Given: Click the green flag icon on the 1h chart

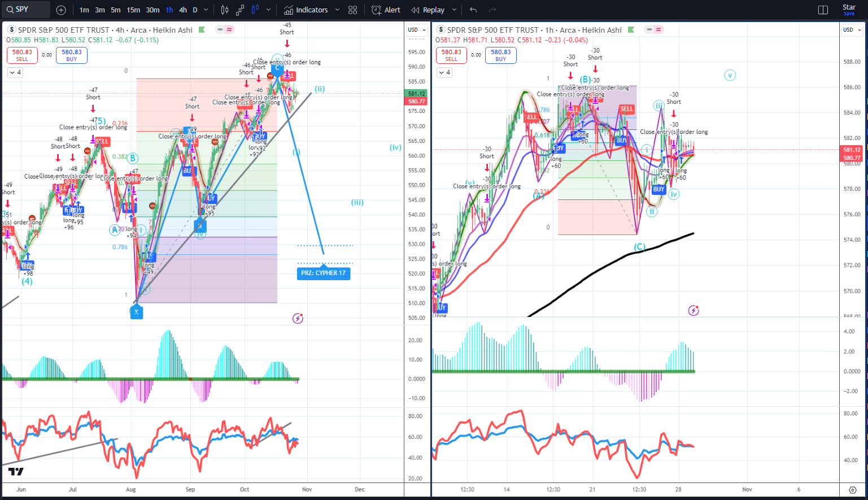Looking at the screenshot, I should click(x=631, y=30).
